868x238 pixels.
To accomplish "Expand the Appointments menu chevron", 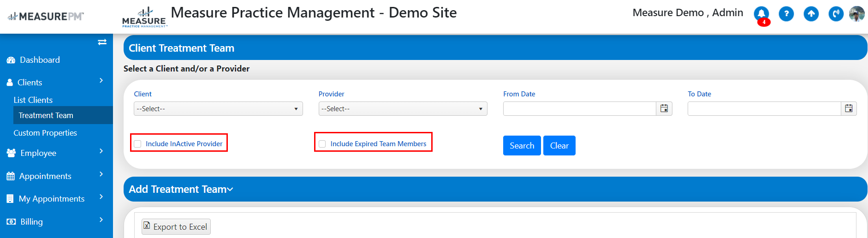I will 101,174.
